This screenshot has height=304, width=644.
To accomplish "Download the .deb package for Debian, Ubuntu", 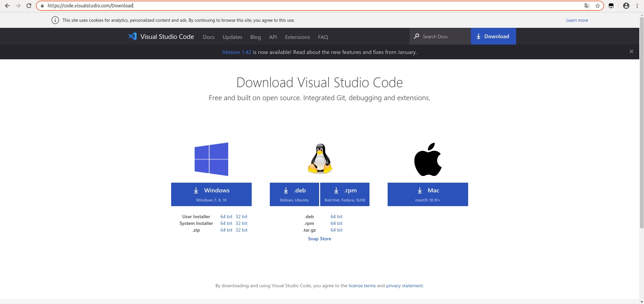I will click(294, 194).
